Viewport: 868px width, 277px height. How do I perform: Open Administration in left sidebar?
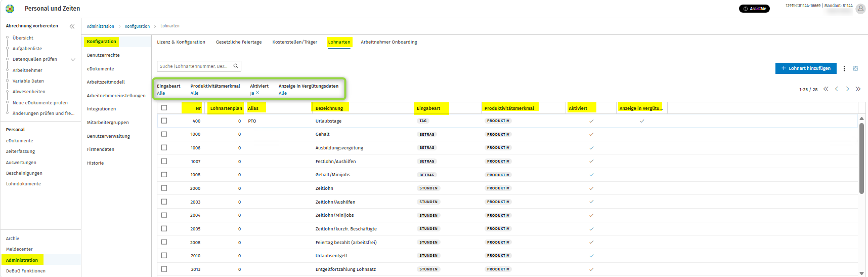click(x=22, y=260)
